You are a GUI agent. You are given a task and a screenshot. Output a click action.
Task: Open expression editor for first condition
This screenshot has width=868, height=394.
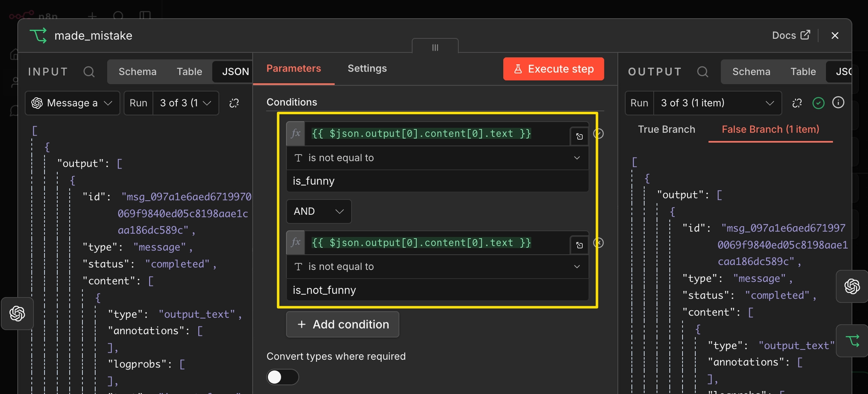[x=579, y=136]
